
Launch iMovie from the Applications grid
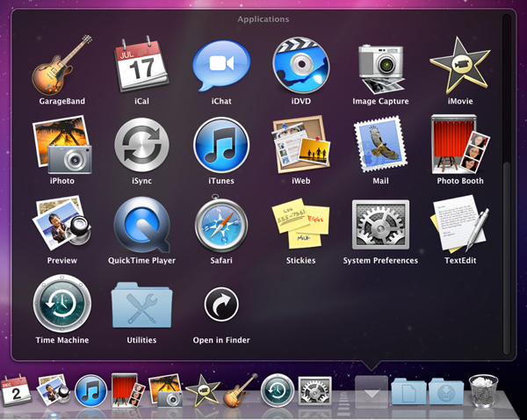(x=460, y=66)
